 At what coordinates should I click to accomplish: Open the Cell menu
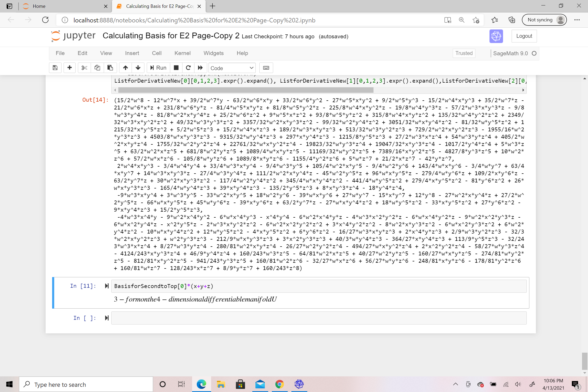click(156, 53)
